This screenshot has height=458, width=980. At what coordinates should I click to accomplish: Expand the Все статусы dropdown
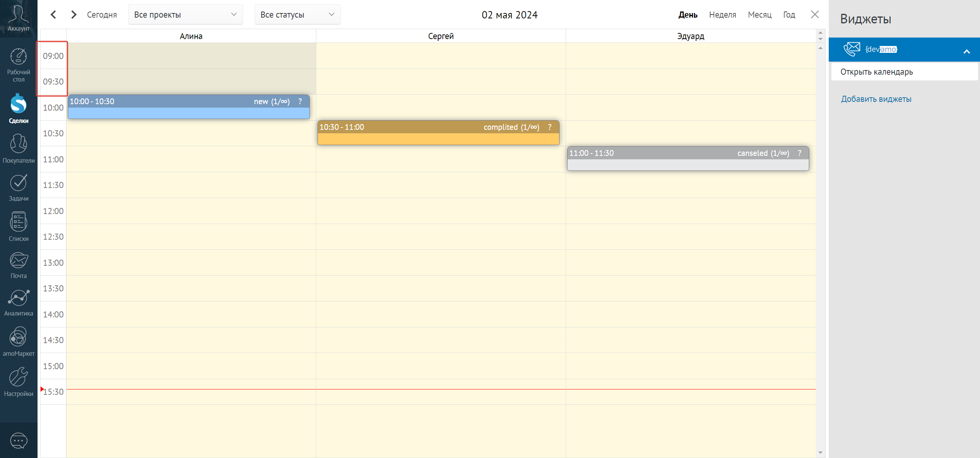click(297, 15)
